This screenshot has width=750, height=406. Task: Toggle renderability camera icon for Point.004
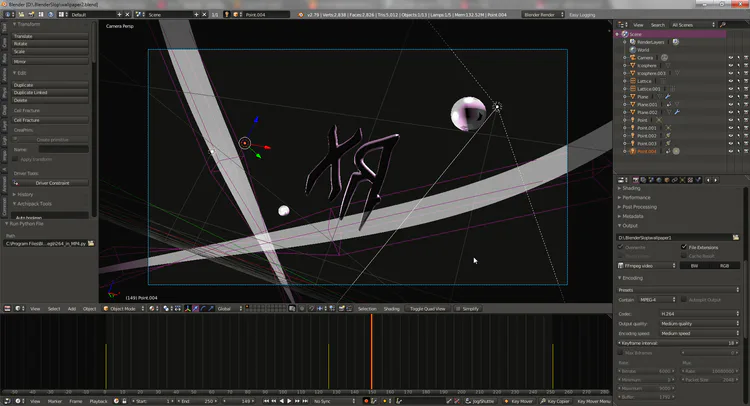[746, 152]
